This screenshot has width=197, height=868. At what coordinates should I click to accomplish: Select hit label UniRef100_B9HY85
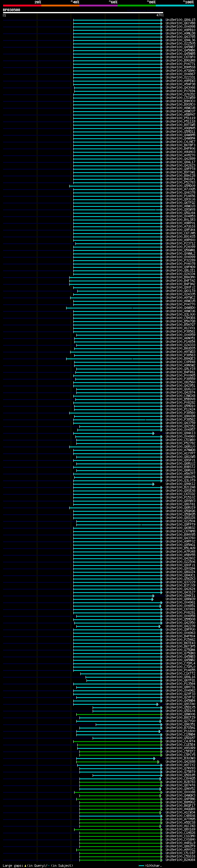[x=180, y=535]
